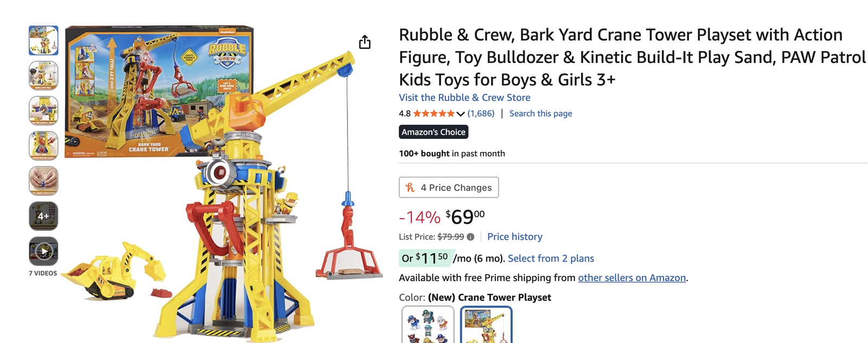
Task: View the third product image thumbnail
Action: click(x=43, y=110)
